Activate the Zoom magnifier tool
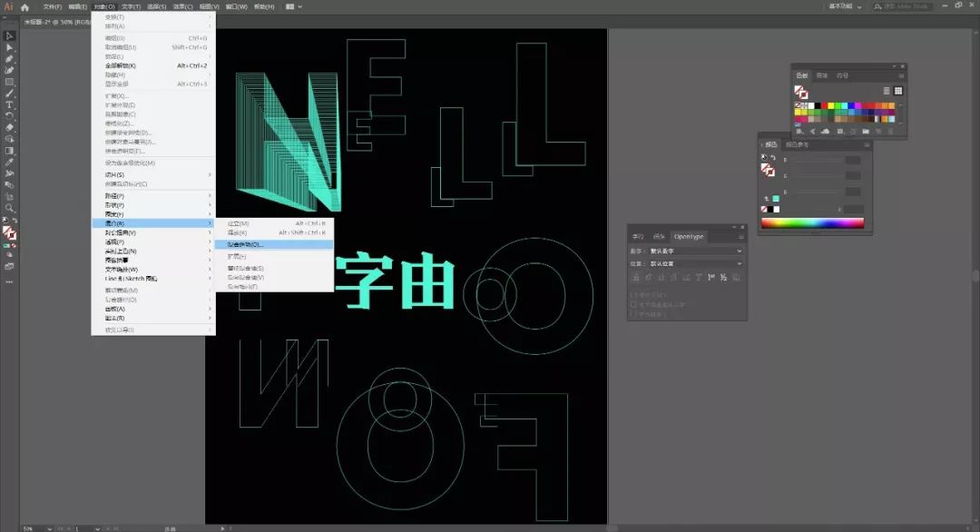This screenshot has width=980, height=532. click(9, 207)
